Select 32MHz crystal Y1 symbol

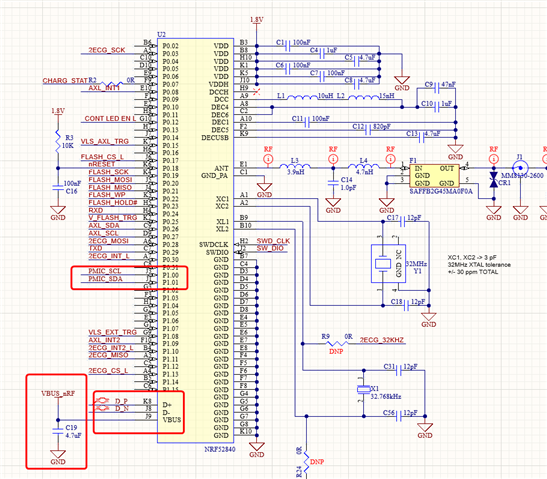click(388, 263)
